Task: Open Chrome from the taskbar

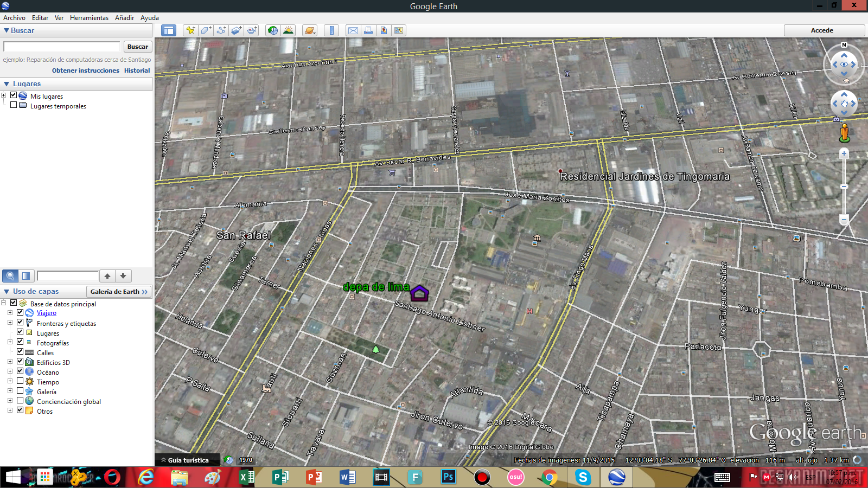Action: 549,477
